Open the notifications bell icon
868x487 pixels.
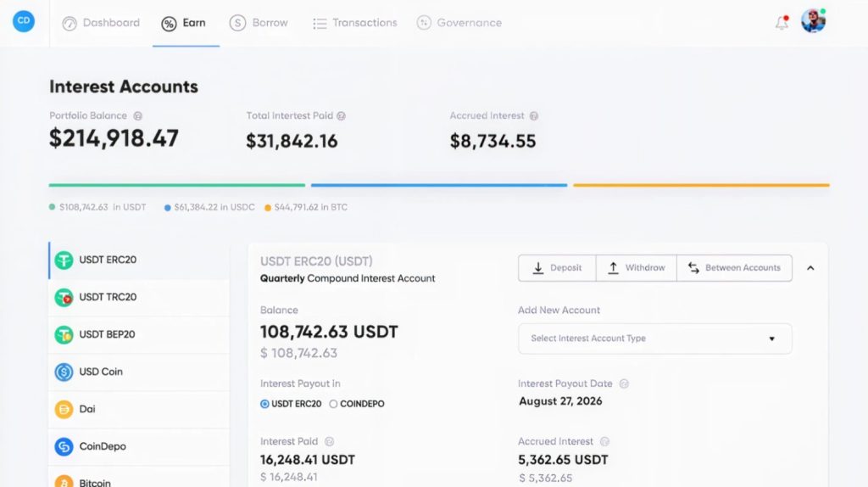click(x=782, y=23)
